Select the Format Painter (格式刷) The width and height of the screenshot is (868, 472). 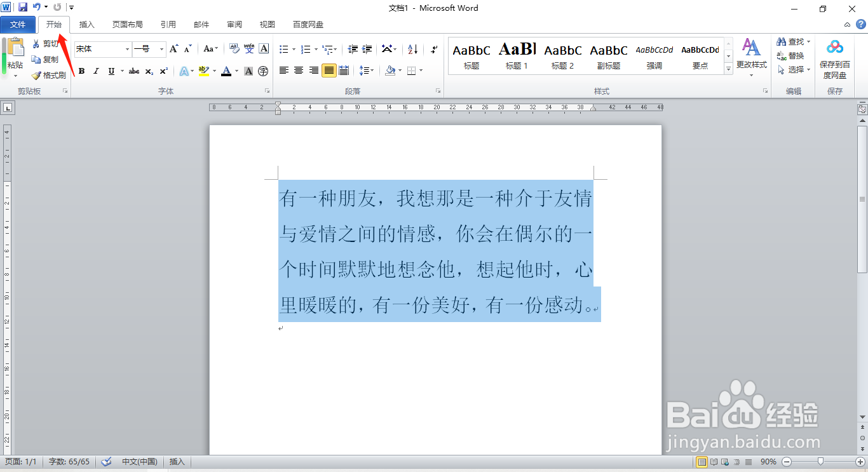(49, 75)
